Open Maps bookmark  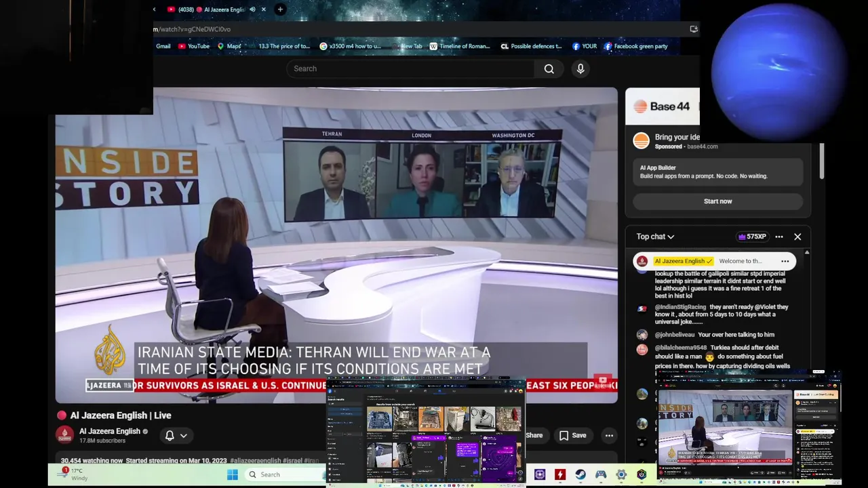(229, 46)
